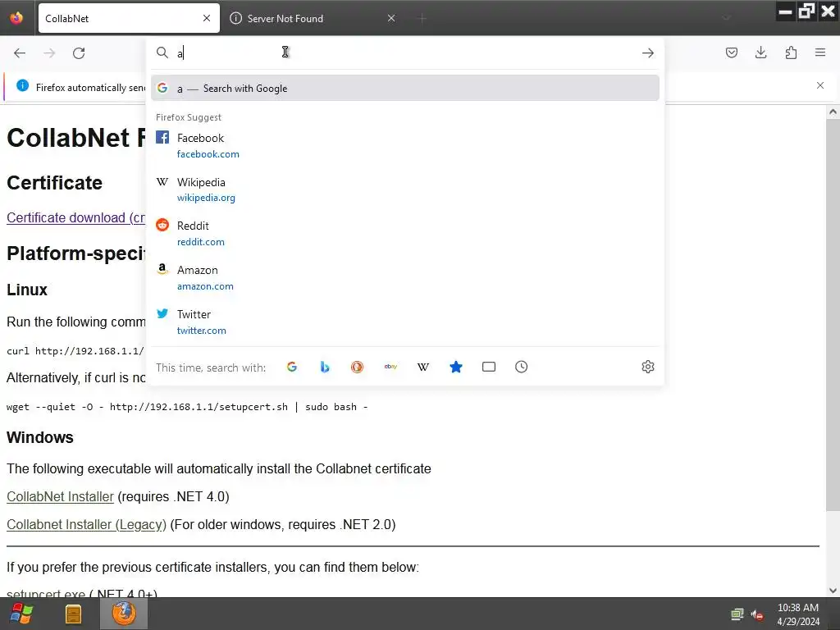Image resolution: width=840 pixels, height=630 pixels.
Task: Search bookmarks using the star icon
Action: pyautogui.click(x=456, y=367)
